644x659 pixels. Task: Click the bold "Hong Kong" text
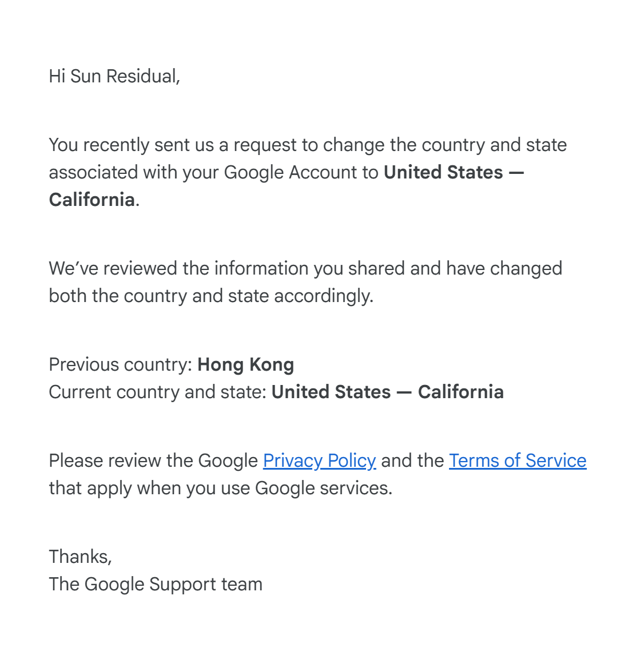[x=245, y=364]
